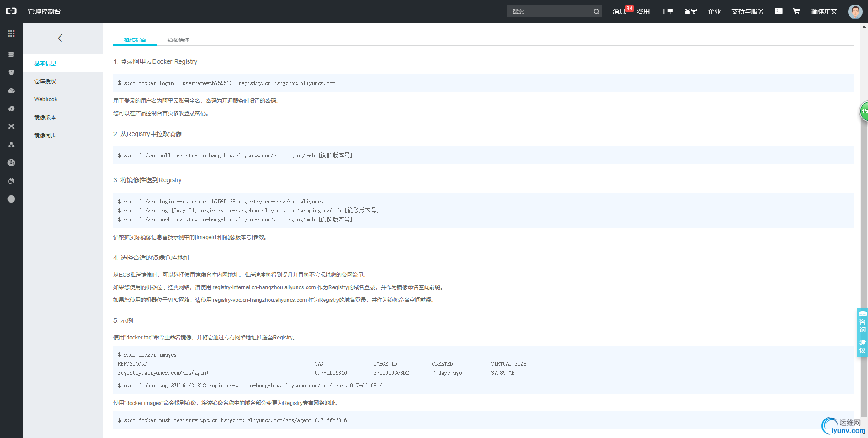Open the globe sidebar icon

(11, 163)
